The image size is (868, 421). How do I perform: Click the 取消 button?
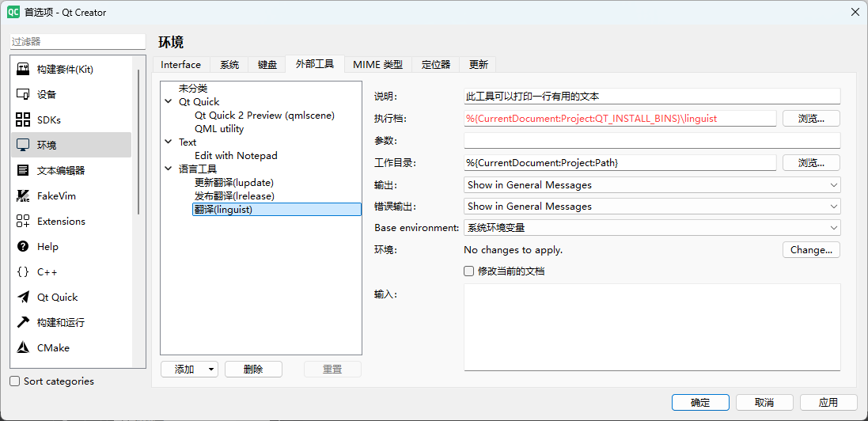764,403
